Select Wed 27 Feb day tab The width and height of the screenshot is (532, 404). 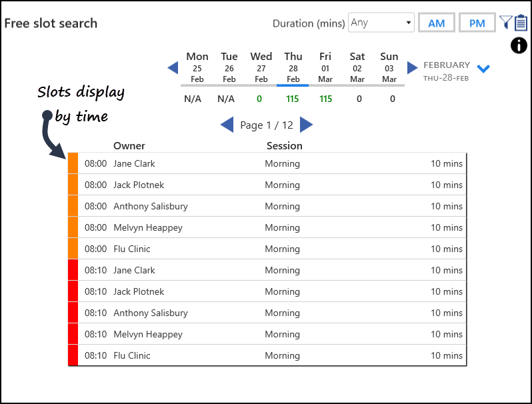(261, 67)
